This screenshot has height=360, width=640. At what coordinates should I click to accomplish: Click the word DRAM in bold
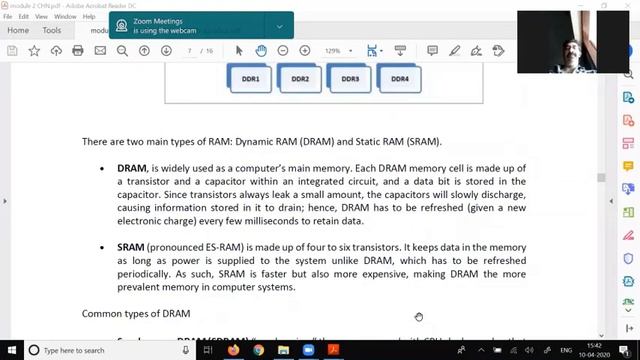(x=131, y=168)
